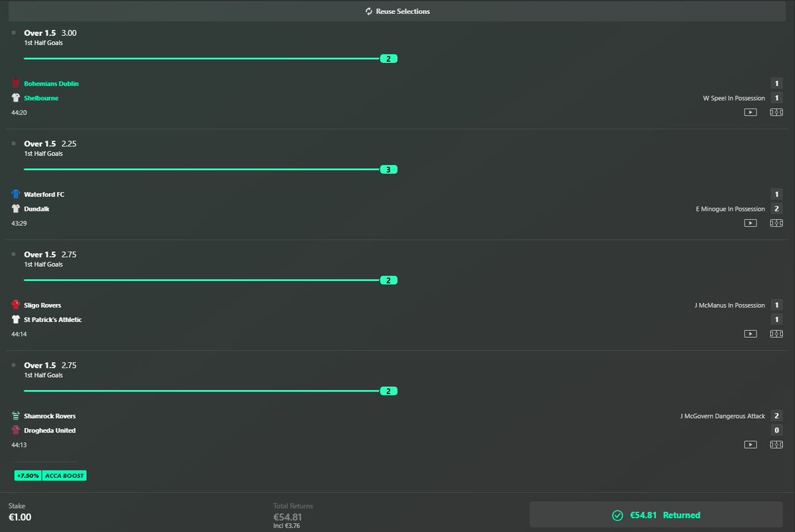Click the W Speel In Possession text
Image resolution: width=795 pixels, height=532 pixels.
(x=733, y=98)
